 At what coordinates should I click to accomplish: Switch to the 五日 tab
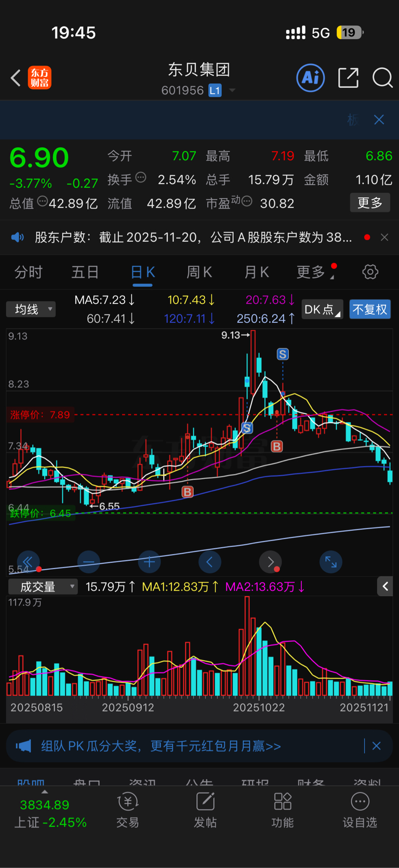(x=85, y=272)
